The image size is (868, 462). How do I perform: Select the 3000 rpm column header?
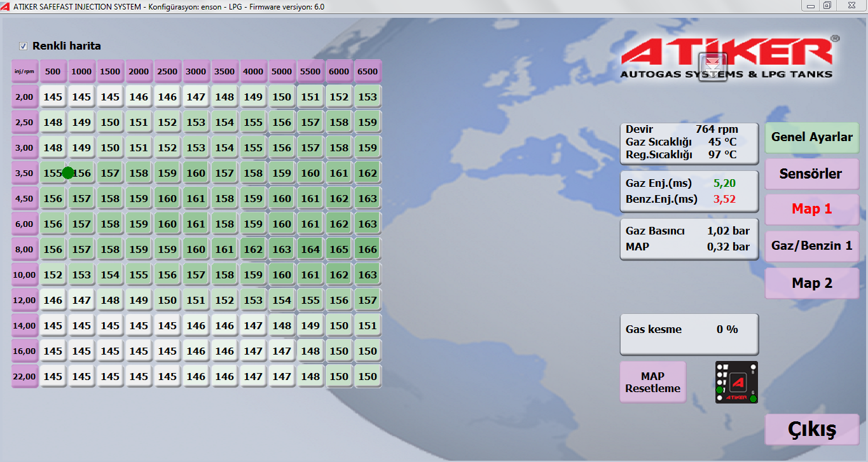(196, 71)
